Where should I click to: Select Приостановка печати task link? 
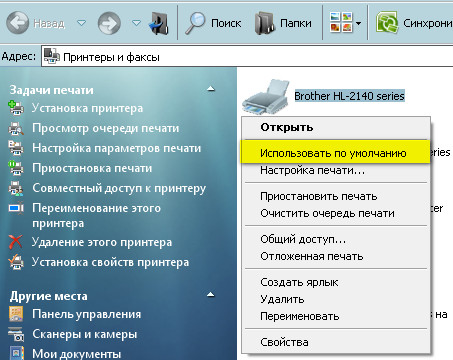point(92,168)
